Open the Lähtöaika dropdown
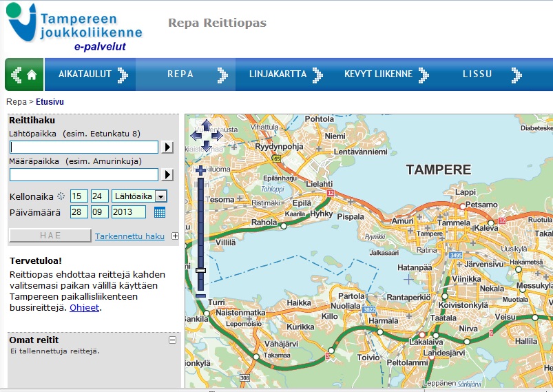 pyautogui.click(x=161, y=196)
